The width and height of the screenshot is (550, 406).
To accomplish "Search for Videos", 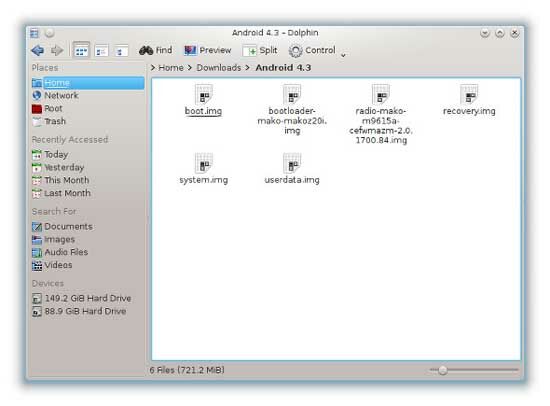I will click(87, 265).
